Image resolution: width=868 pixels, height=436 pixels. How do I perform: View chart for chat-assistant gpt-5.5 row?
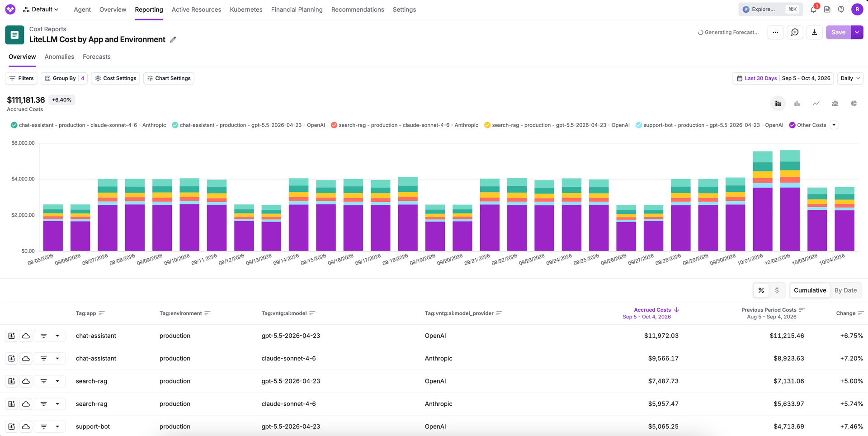tap(12, 336)
